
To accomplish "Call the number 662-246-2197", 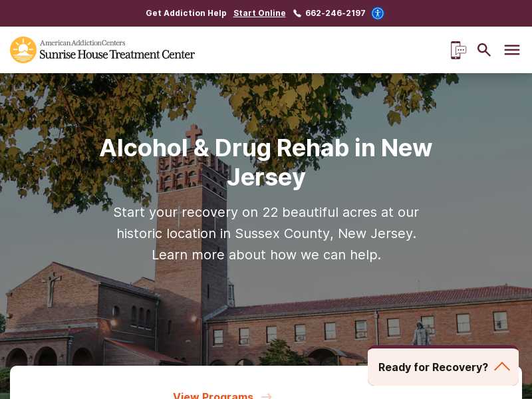I will tap(335, 13).
